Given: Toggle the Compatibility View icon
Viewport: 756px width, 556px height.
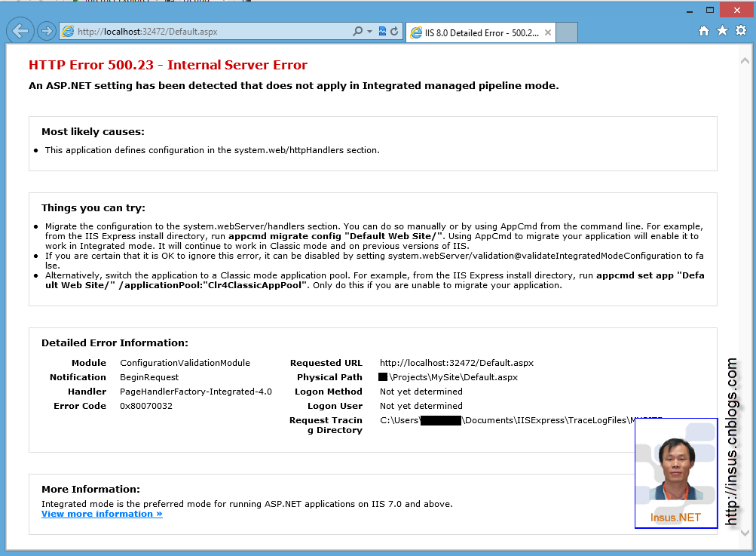Looking at the screenshot, I should [382, 32].
